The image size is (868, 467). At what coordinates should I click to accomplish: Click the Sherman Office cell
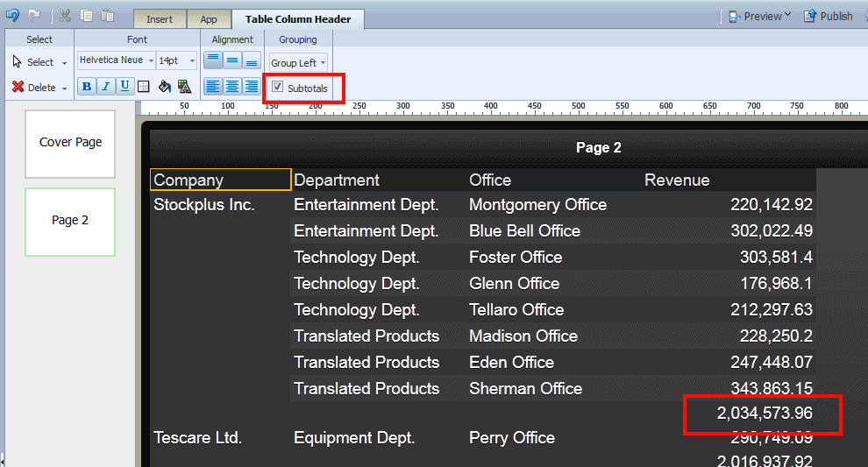525,388
